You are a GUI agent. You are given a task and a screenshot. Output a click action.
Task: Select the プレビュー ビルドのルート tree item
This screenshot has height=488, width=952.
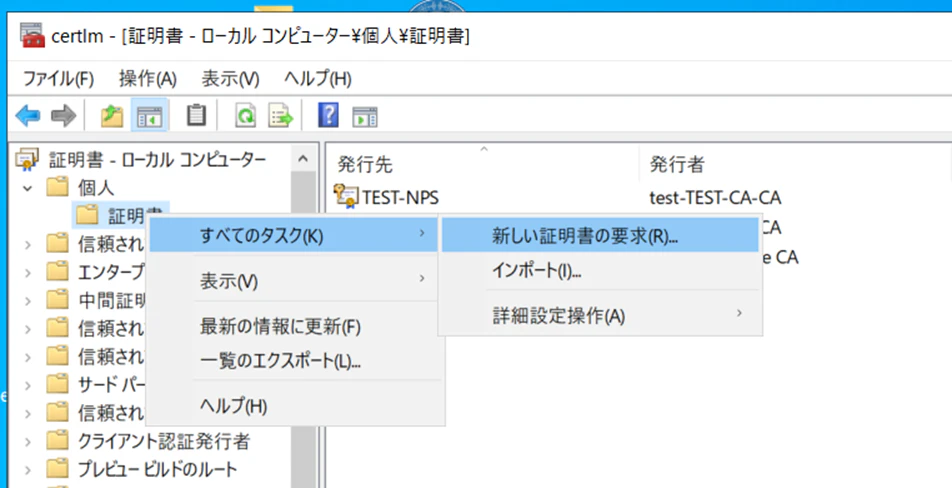coord(157,469)
